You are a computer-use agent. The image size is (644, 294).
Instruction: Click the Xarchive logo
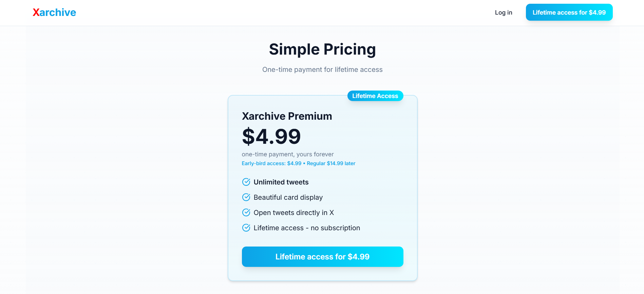pyautogui.click(x=54, y=12)
